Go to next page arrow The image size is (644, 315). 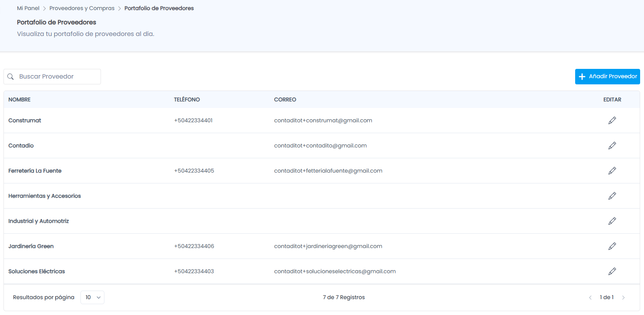click(x=624, y=298)
